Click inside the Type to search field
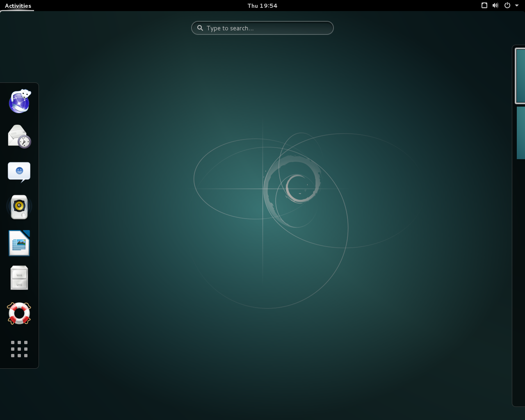This screenshot has height=420, width=525. [262, 28]
